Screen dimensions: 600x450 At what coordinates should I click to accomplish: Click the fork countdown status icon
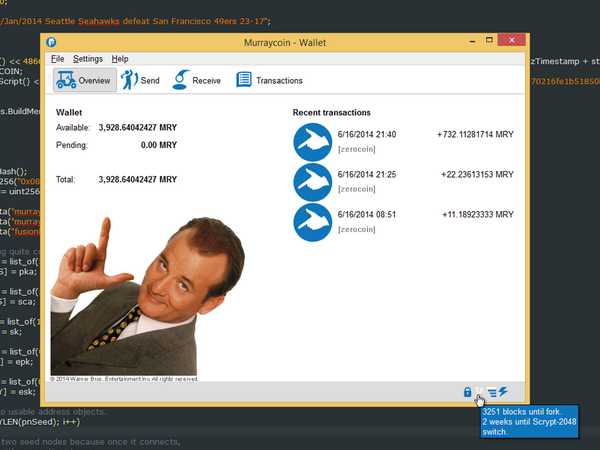tap(479, 392)
